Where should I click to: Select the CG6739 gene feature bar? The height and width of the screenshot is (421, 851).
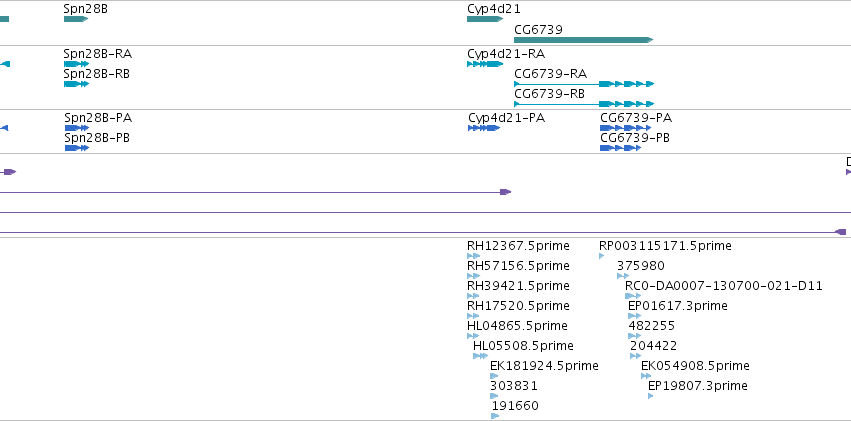point(583,40)
